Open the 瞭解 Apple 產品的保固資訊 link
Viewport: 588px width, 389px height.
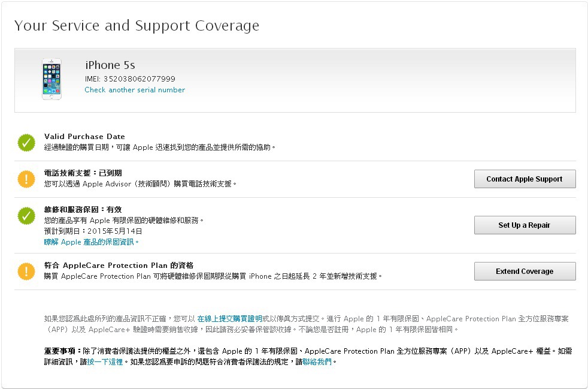click(92, 242)
